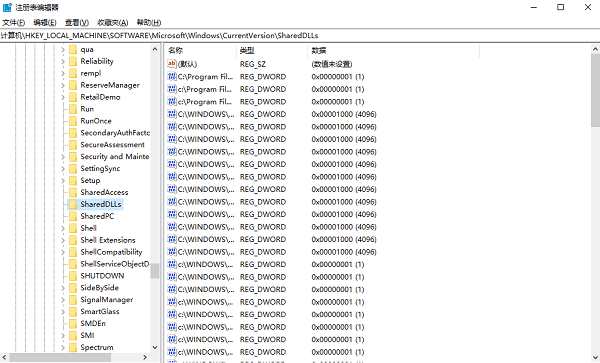Expand the SettingSync key
This screenshot has height=363, width=600.
[63, 168]
